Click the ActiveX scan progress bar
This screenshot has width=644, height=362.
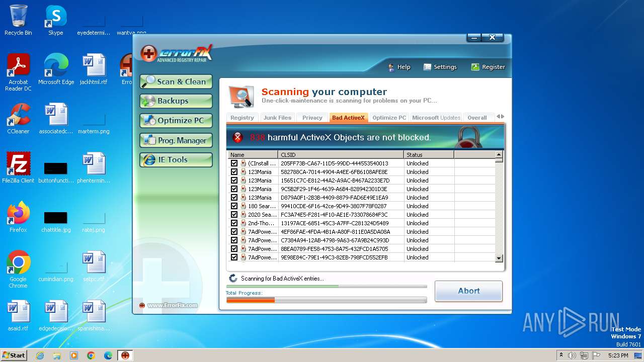327,286
